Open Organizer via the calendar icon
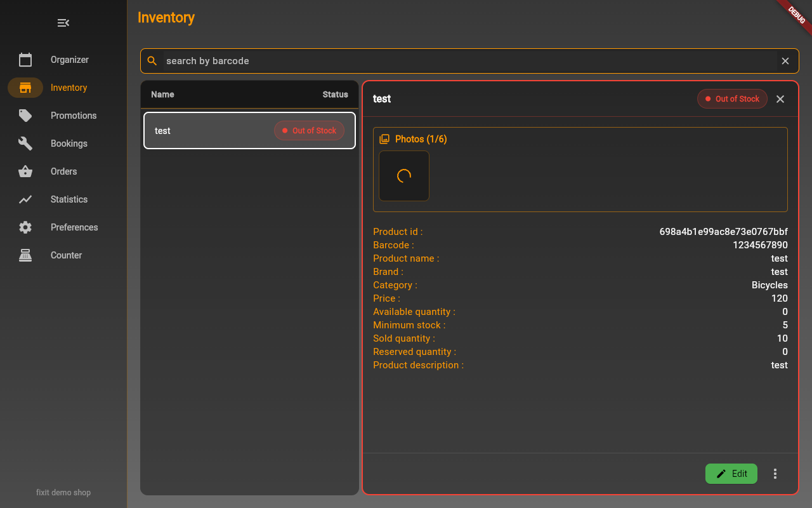This screenshot has width=812, height=508. click(x=25, y=60)
